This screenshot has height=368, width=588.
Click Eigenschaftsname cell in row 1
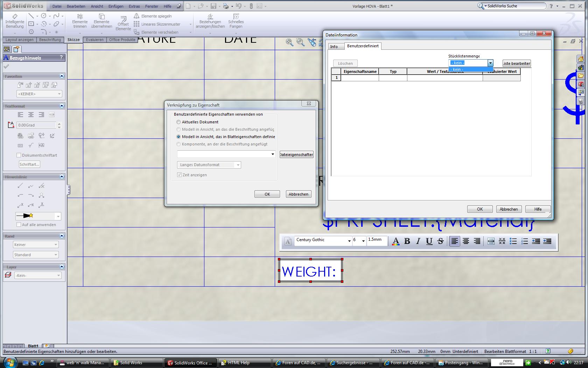point(360,78)
